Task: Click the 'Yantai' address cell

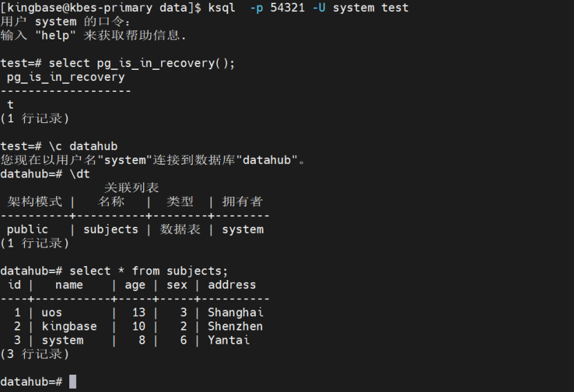Action: coord(228,339)
